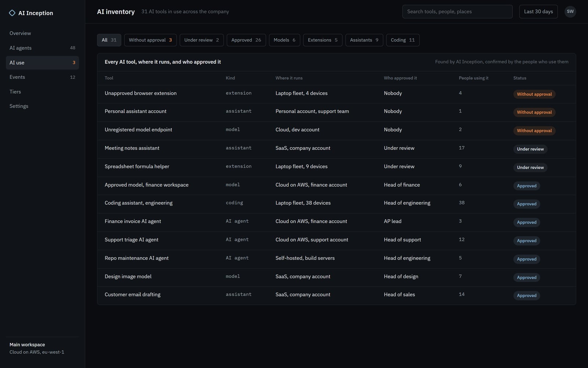Screen dimensions: 588x368
Task: Open the Finance invoice AI agent row
Action: point(336,222)
